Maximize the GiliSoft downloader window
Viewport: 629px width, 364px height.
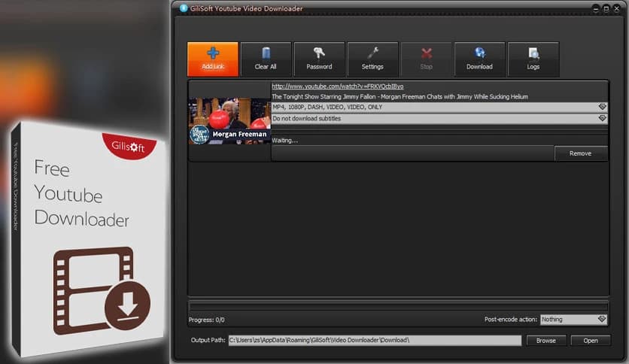pyautogui.click(x=606, y=8)
